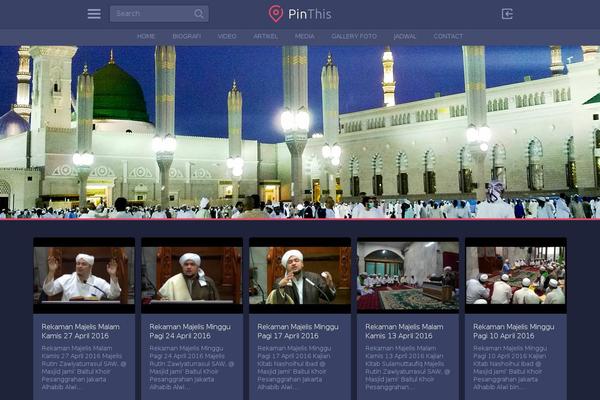
Task: Open title 'Rekaman Majelis Minggu Pagi 17 April 2016'
Action: tap(298, 331)
